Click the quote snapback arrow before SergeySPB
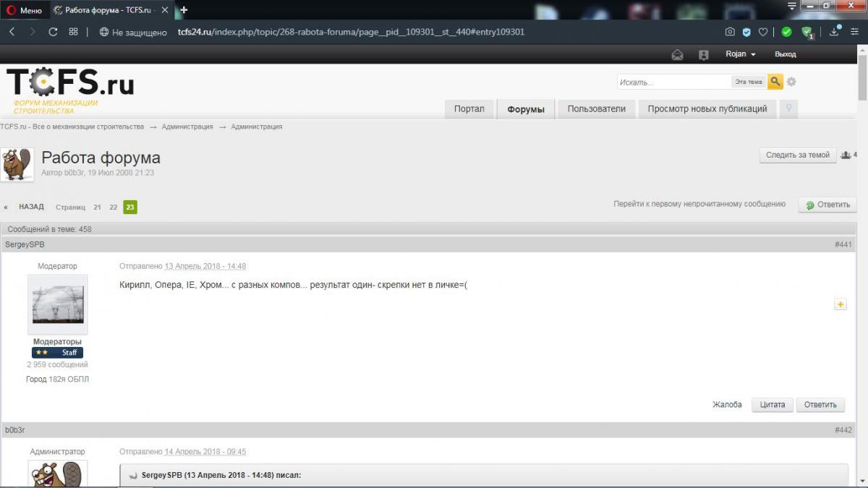 pyautogui.click(x=133, y=476)
